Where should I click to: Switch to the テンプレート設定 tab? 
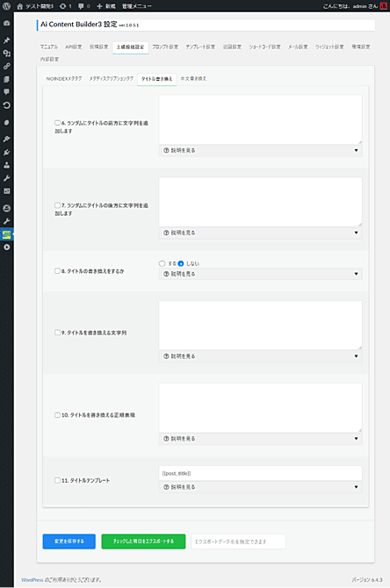200,47
